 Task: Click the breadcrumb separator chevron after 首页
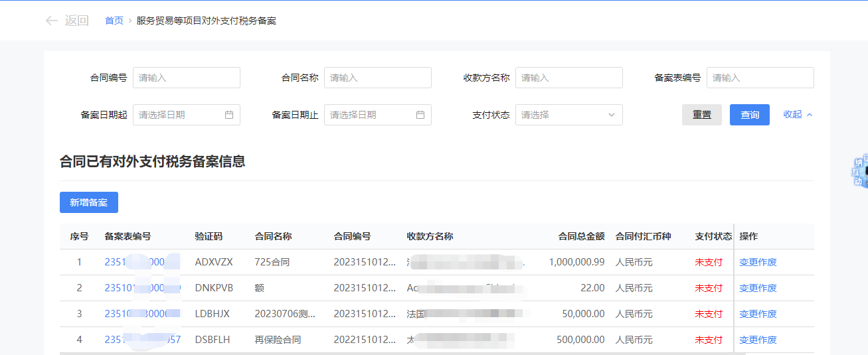tap(130, 21)
